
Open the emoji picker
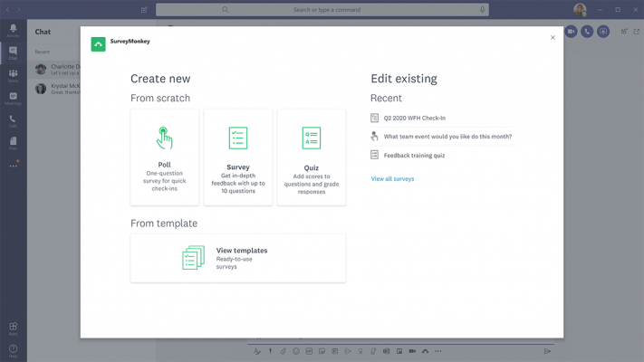pyautogui.click(x=295, y=351)
